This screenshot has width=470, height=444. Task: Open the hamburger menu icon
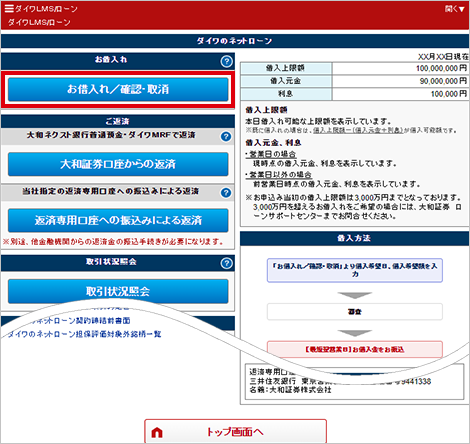[x=9, y=8]
